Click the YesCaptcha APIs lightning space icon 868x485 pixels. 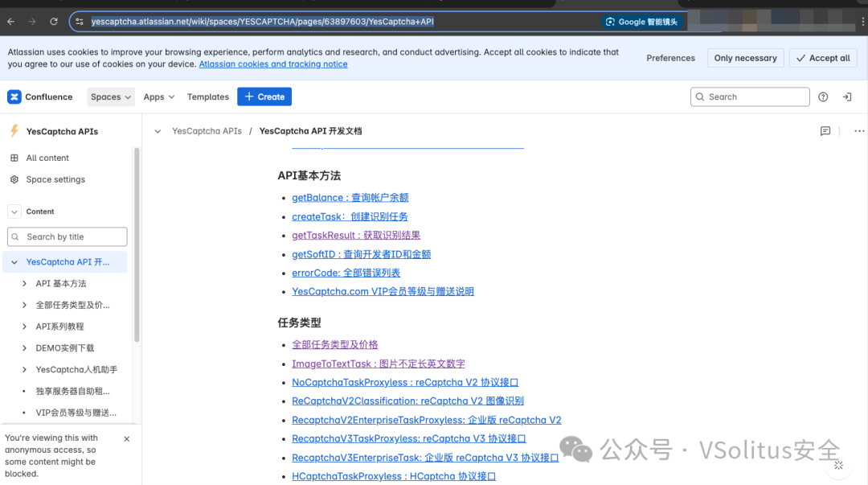coord(14,131)
